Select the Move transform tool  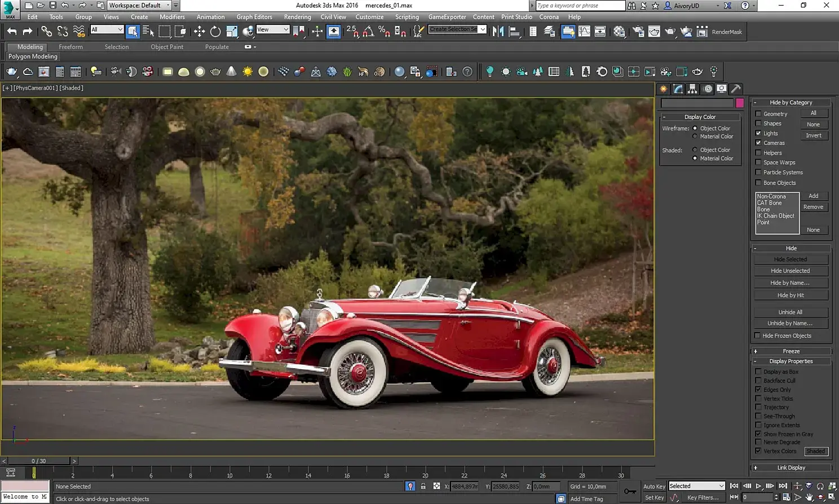[x=199, y=32]
